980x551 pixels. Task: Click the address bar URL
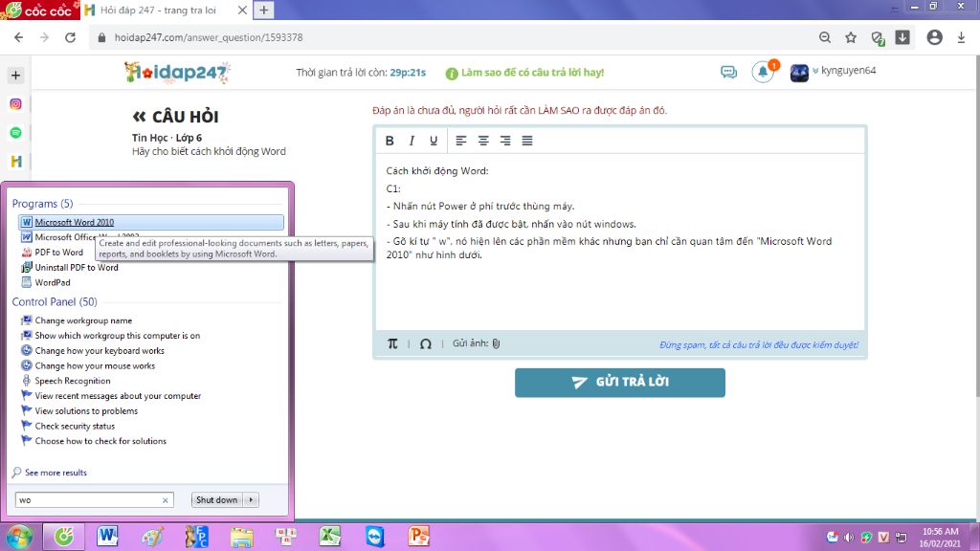point(209,37)
